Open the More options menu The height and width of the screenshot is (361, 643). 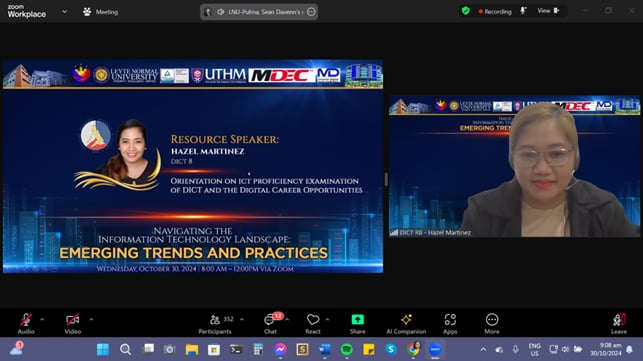coord(492,323)
